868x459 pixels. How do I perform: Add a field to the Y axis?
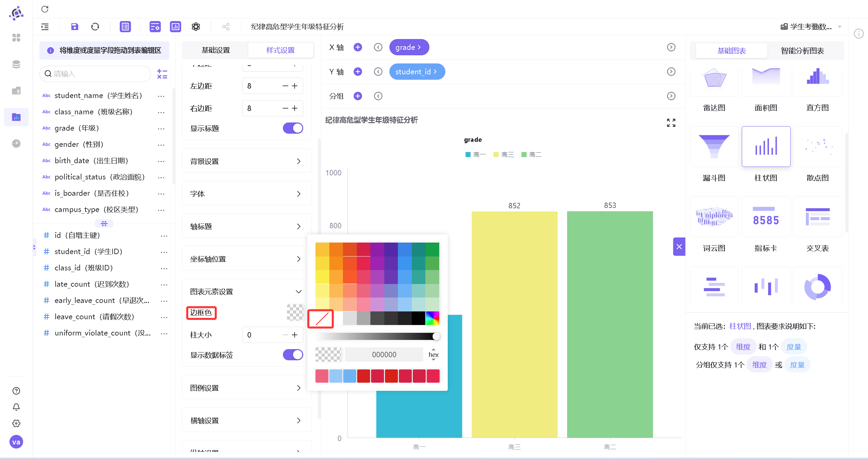click(x=358, y=72)
